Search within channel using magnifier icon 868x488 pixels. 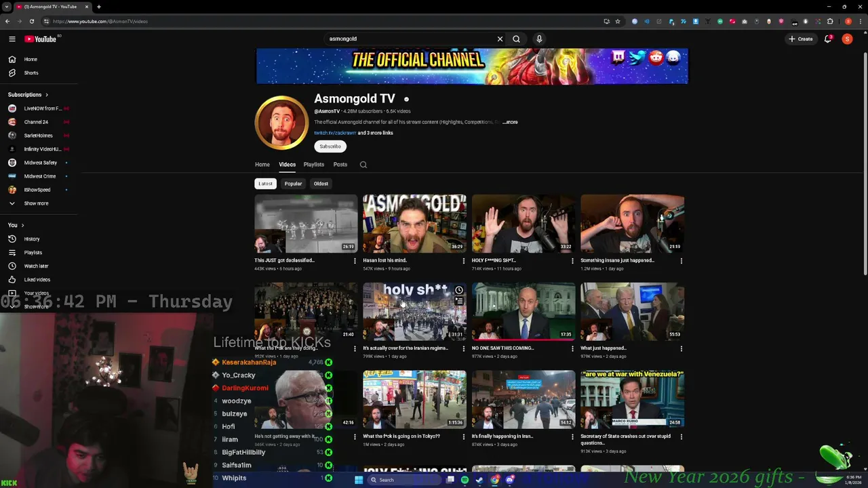tap(363, 165)
